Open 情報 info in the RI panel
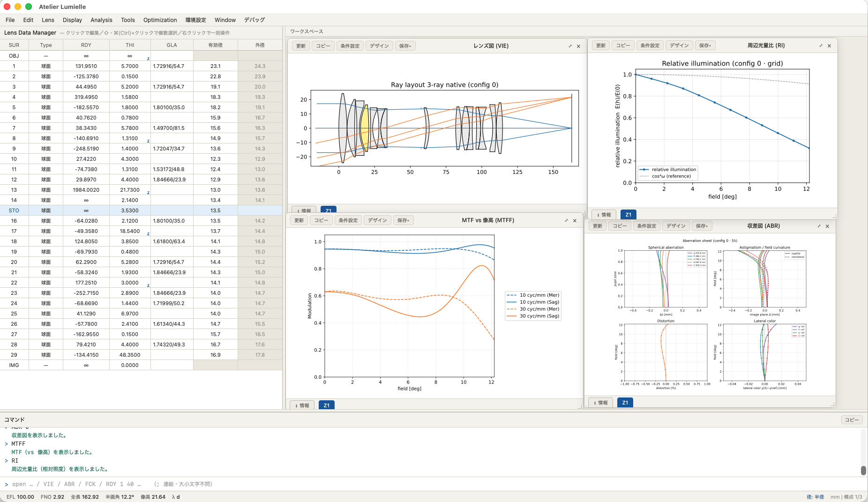Screen dimensions: 868x502 pos(604,215)
